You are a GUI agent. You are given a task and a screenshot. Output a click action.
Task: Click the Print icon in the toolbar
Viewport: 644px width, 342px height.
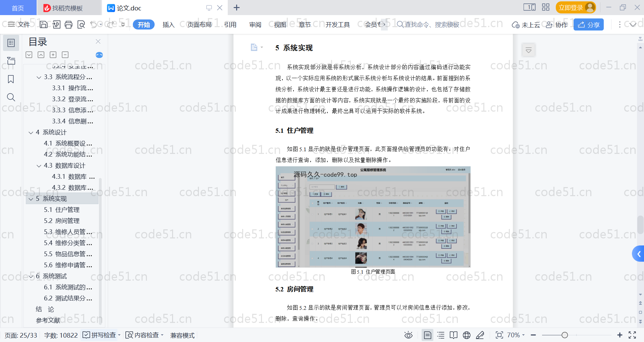[68, 24]
